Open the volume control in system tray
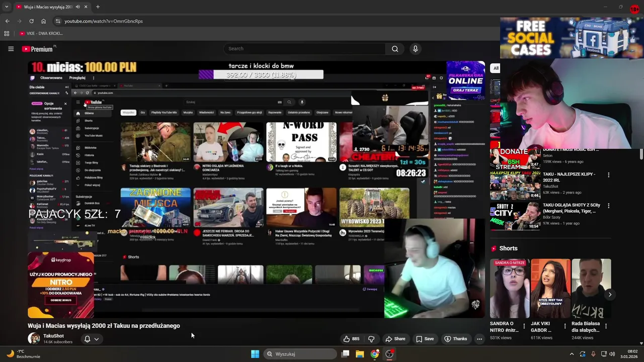The height and width of the screenshot is (362, 644). [x=612, y=354]
